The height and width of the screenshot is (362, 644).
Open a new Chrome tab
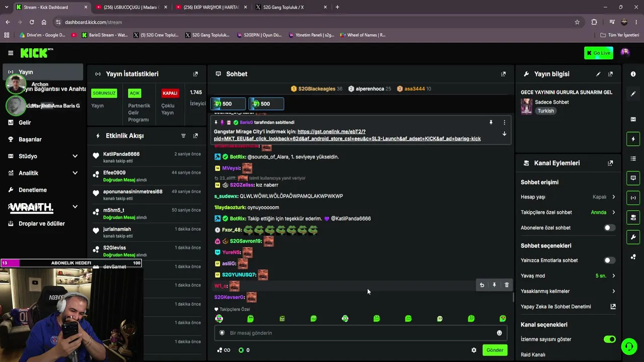(x=337, y=7)
